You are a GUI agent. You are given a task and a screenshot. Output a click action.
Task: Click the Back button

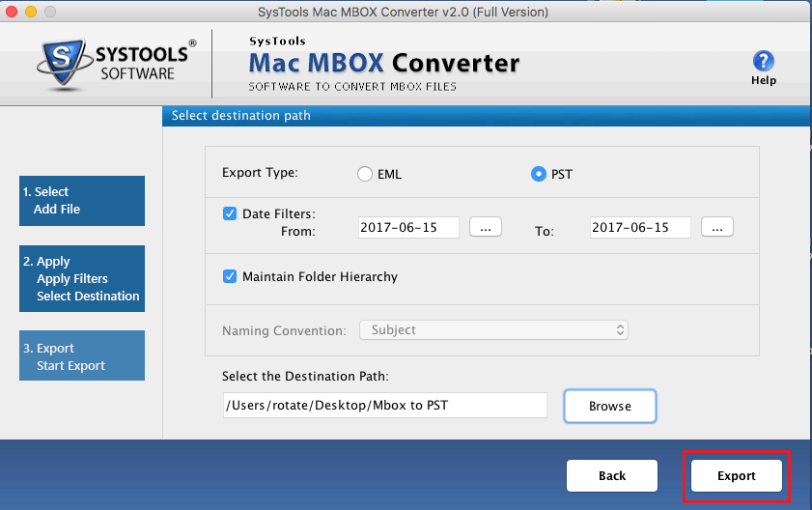(612, 476)
